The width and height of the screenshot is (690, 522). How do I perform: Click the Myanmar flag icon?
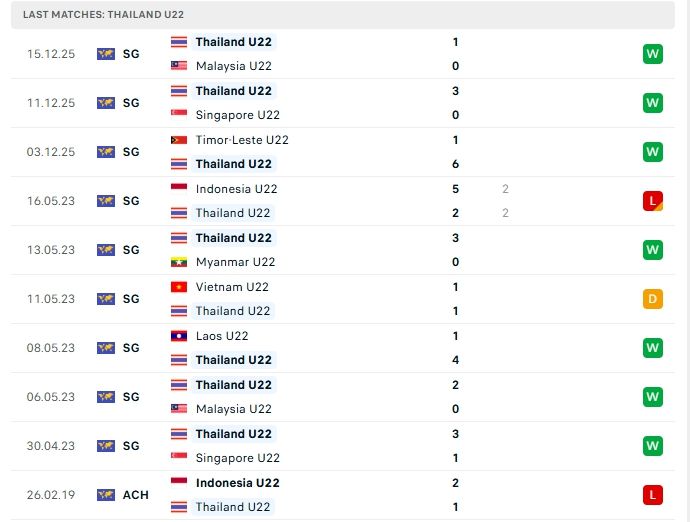click(179, 262)
